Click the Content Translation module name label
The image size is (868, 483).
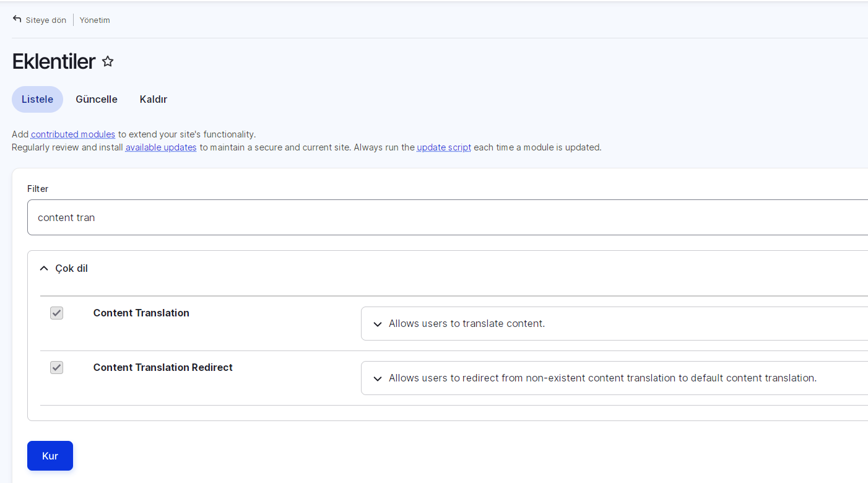(x=141, y=313)
